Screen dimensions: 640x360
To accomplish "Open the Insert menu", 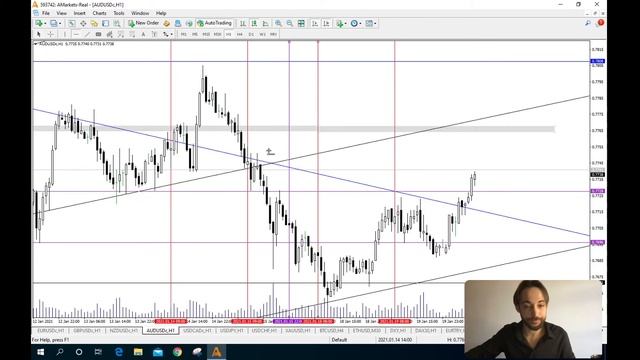I will 79,13.
